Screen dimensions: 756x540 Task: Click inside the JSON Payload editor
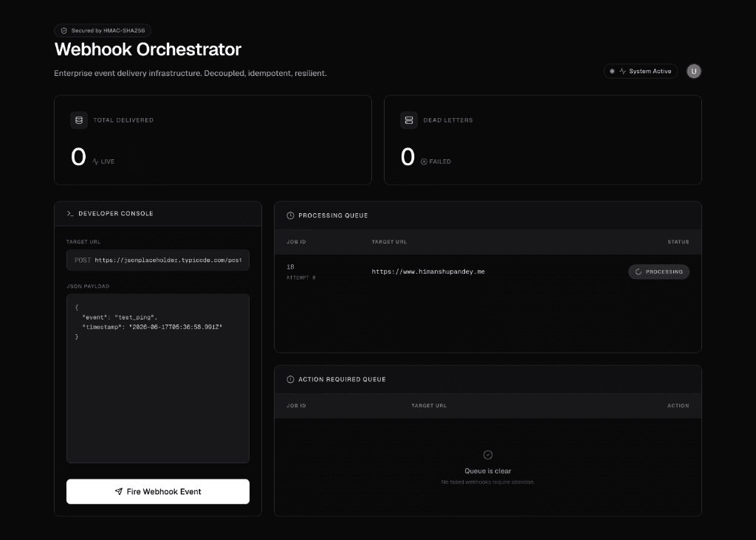158,378
